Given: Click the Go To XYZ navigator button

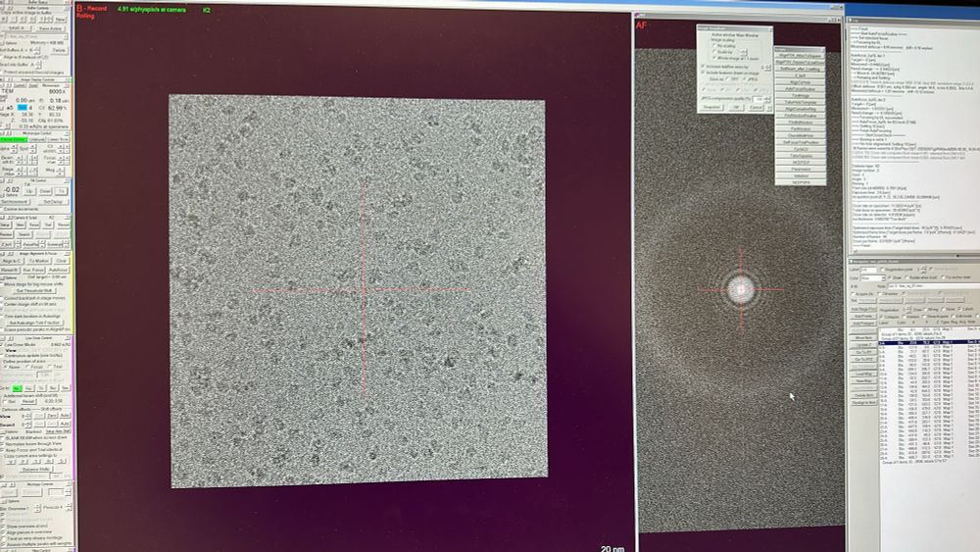Looking at the screenshot, I should (x=863, y=359).
